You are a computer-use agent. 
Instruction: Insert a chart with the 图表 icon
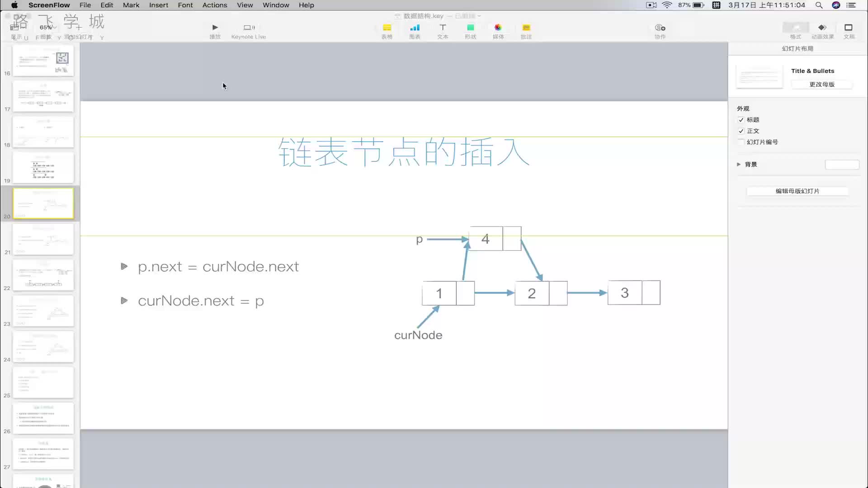(x=415, y=31)
